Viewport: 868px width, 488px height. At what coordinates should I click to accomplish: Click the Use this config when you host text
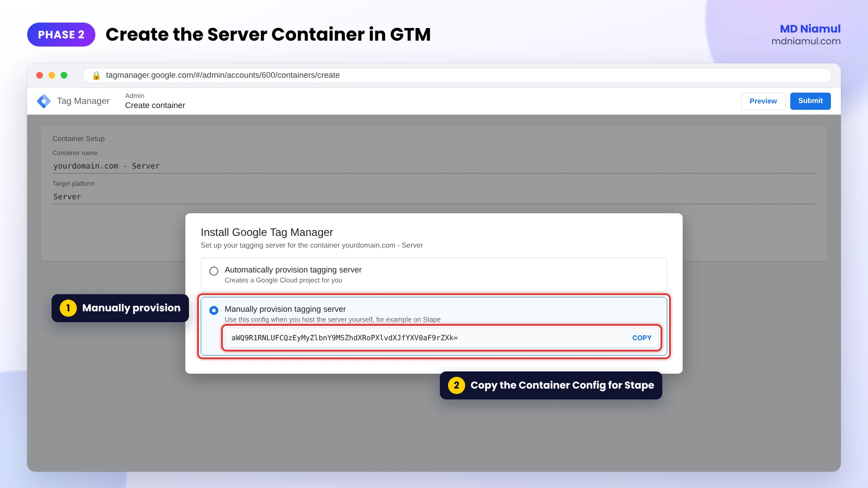click(x=333, y=319)
